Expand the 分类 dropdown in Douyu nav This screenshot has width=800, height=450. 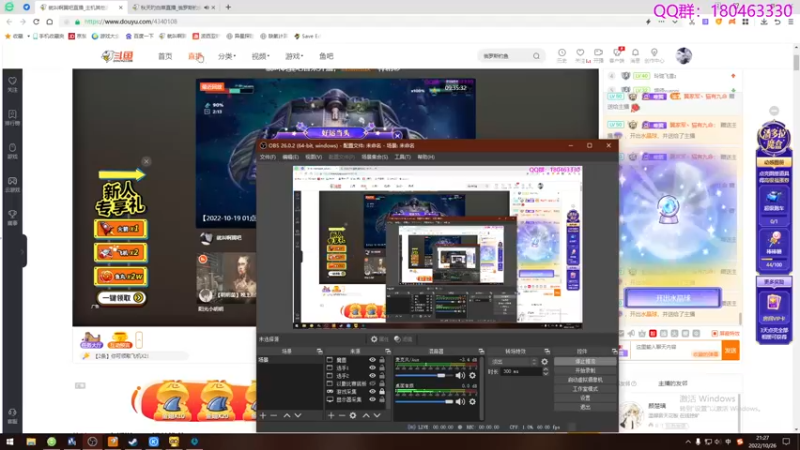227,56
